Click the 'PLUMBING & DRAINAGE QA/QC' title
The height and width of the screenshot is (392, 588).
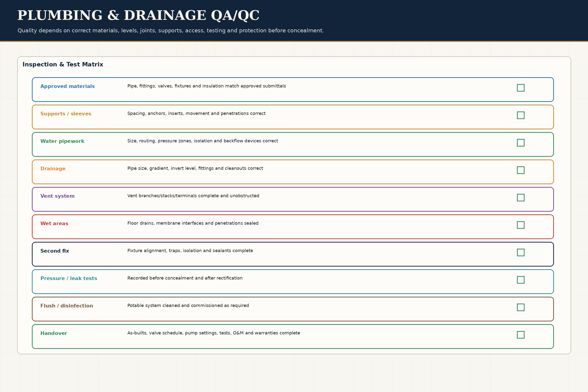click(x=138, y=15)
